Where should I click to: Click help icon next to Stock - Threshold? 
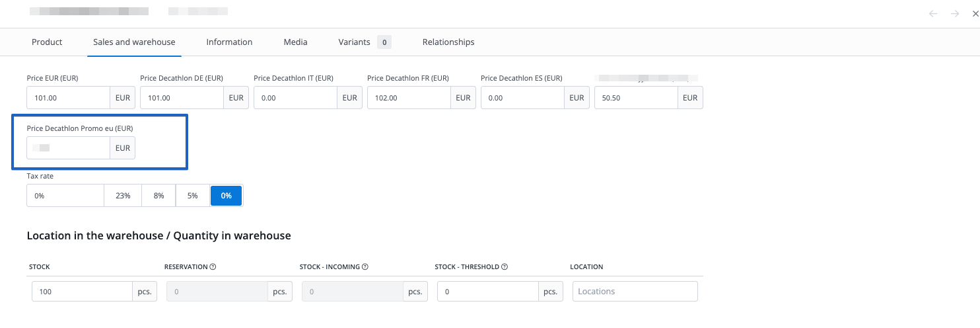click(x=505, y=267)
